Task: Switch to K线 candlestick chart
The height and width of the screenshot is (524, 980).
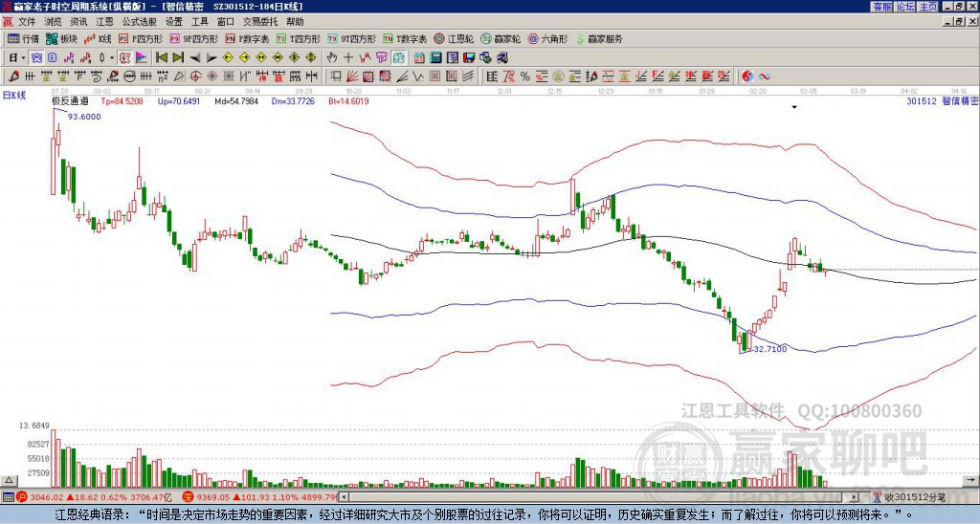Action: point(100,38)
